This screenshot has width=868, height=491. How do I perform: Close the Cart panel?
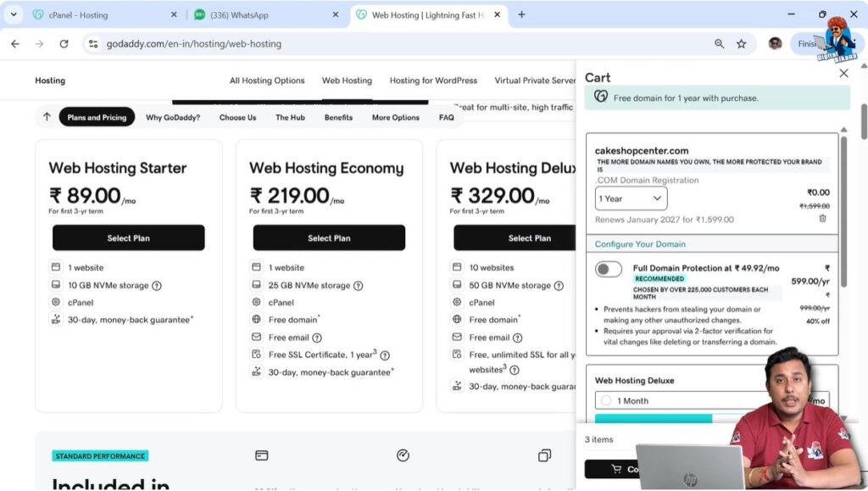[x=843, y=73]
